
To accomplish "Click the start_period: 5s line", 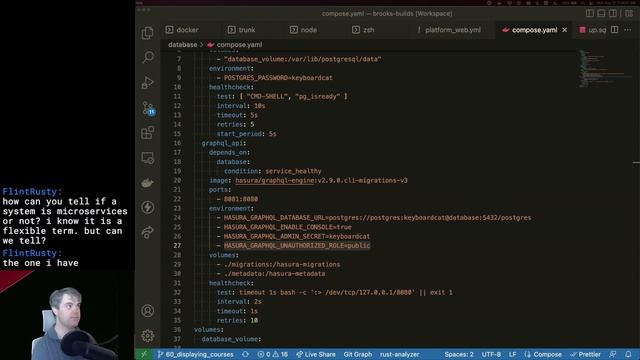I will [x=247, y=134].
